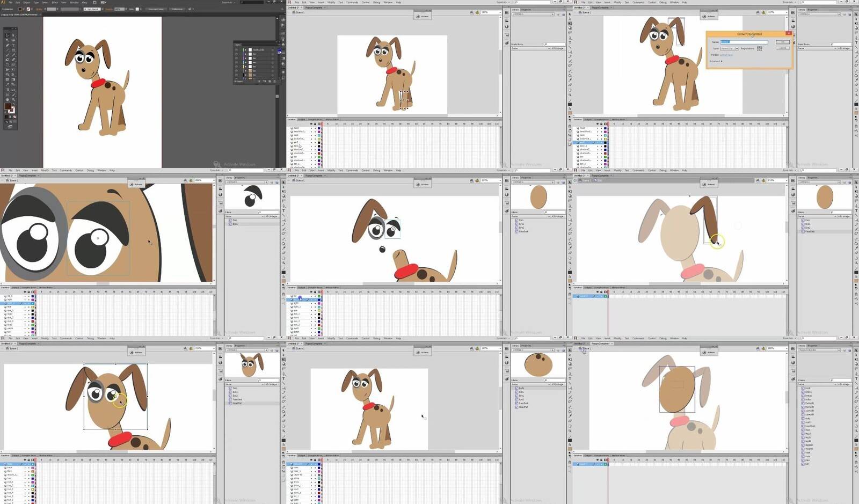The height and width of the screenshot is (504, 859).
Task: Select tail symbol in faded-dog window library
Action: pos(807,464)
